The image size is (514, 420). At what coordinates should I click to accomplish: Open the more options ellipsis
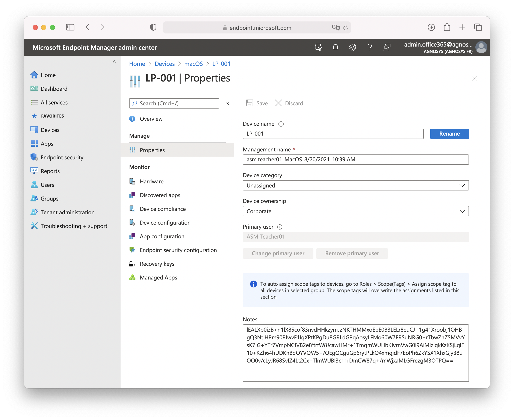coord(244,78)
